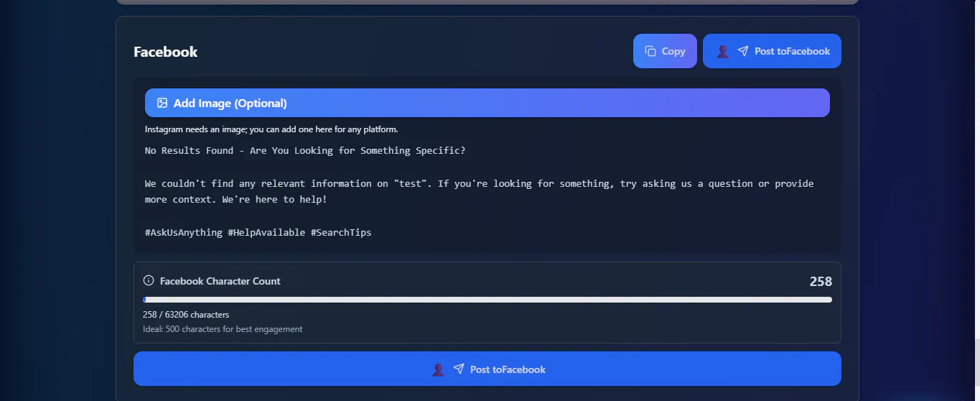Viewport: 980px width, 401px height.
Task: Click top Post to Facebook button
Action: point(772,51)
